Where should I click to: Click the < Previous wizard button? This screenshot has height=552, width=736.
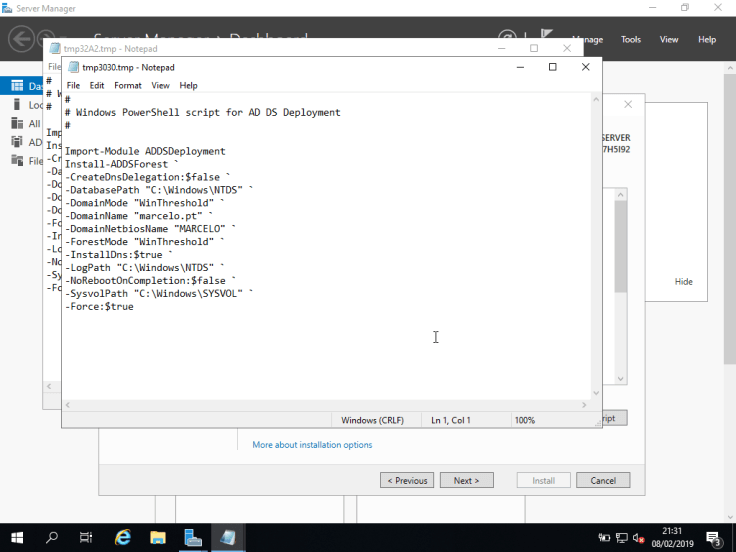click(x=407, y=481)
